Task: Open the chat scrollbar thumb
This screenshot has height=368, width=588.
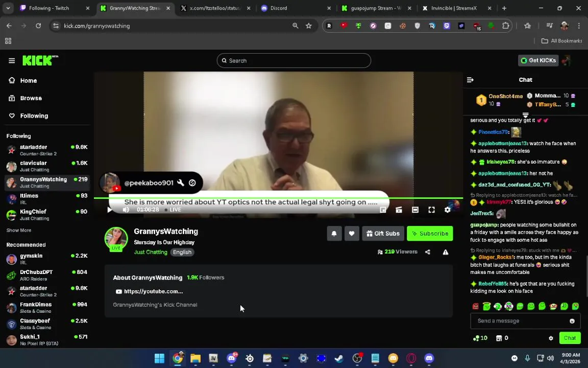Action: [x=586, y=276]
